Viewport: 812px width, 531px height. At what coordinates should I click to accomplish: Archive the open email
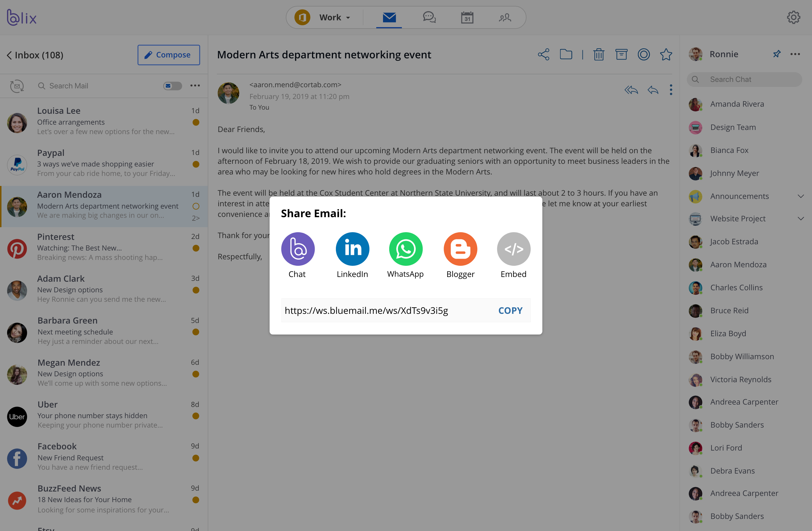point(621,55)
